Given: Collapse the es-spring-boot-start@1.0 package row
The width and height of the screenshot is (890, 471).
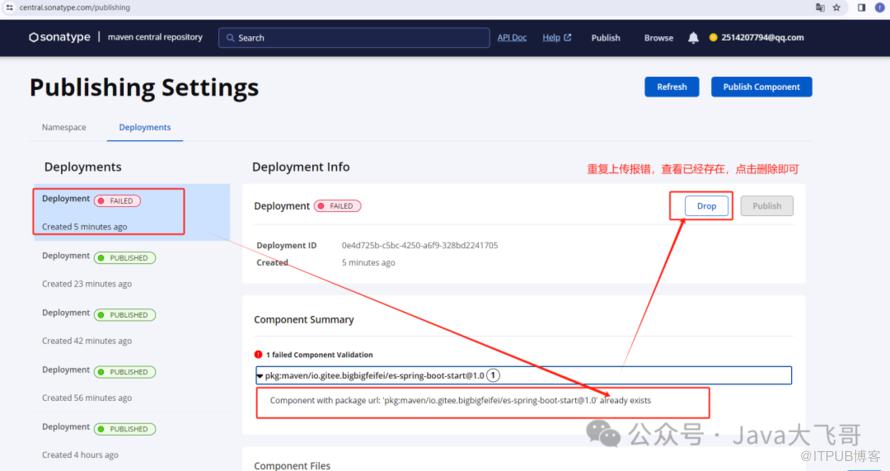Looking at the screenshot, I should pyautogui.click(x=523, y=375).
